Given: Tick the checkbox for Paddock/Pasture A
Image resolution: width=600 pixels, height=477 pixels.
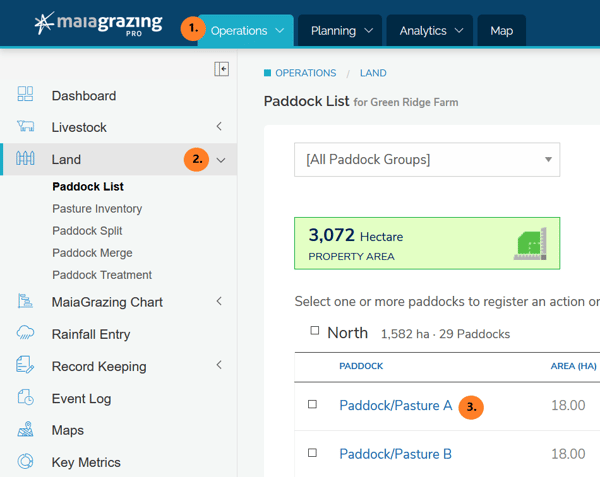Looking at the screenshot, I should [x=312, y=405].
